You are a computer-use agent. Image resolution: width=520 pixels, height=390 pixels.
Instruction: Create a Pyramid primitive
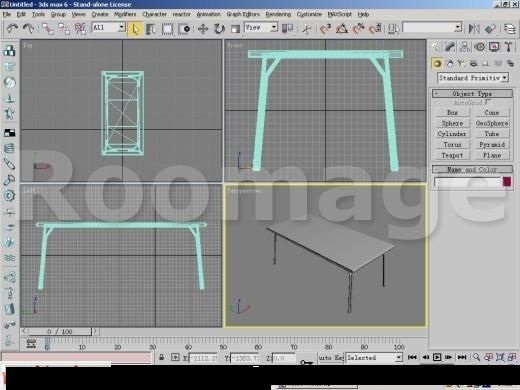pos(492,145)
